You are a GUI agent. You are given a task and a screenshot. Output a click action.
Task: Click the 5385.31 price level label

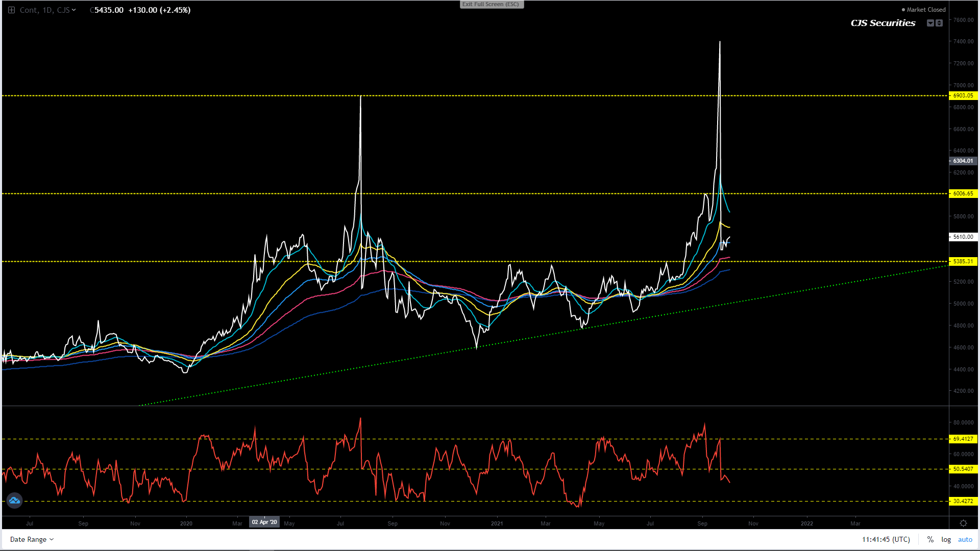(x=963, y=261)
